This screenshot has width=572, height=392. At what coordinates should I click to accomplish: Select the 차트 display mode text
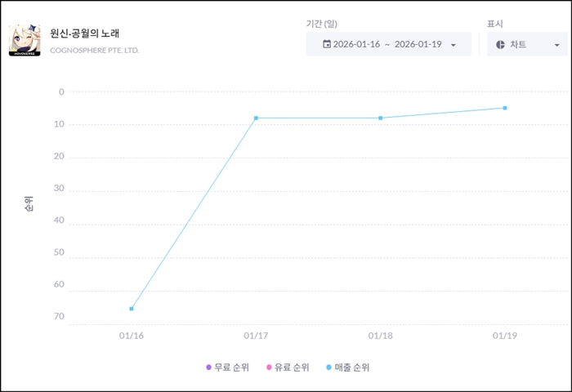518,44
